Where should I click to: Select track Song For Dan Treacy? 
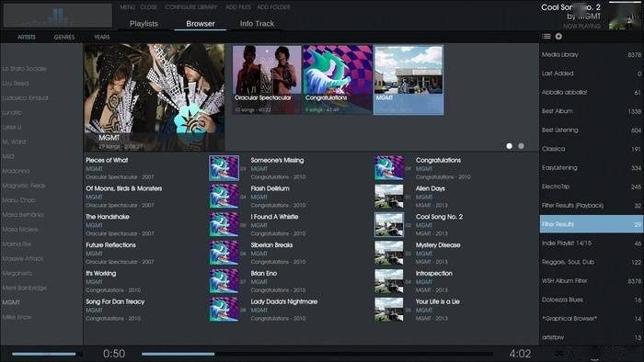(115, 301)
